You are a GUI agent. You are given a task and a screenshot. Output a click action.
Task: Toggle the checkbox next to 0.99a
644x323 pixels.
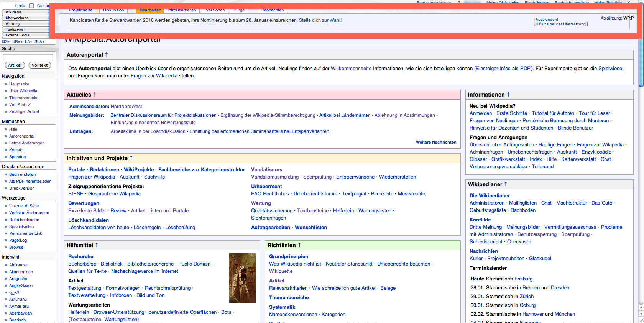(x=31, y=6)
